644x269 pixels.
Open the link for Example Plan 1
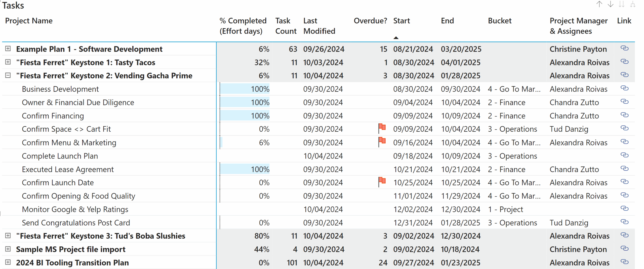pyautogui.click(x=625, y=48)
